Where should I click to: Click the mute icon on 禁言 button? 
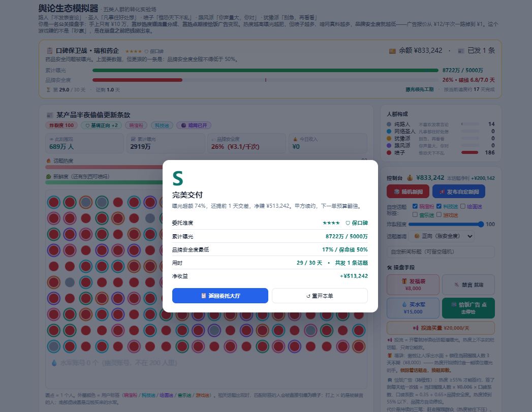pos(457,285)
